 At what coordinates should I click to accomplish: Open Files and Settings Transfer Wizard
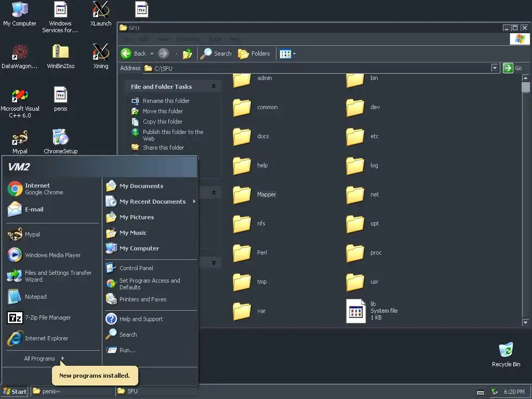pyautogui.click(x=49, y=276)
